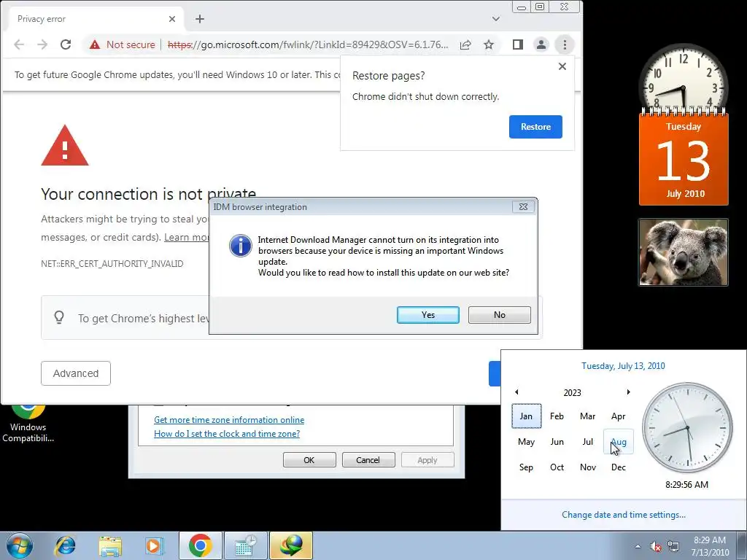This screenshot has width=747, height=560.
Task: Click the NET::ERR_CERT_AUTHORITY_INVALID error code
Action: point(112,264)
